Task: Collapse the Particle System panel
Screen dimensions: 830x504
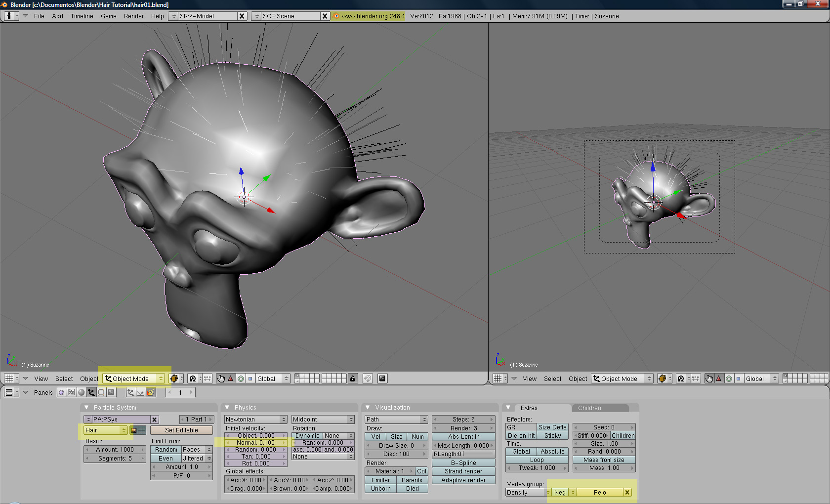Action: pyautogui.click(x=86, y=407)
